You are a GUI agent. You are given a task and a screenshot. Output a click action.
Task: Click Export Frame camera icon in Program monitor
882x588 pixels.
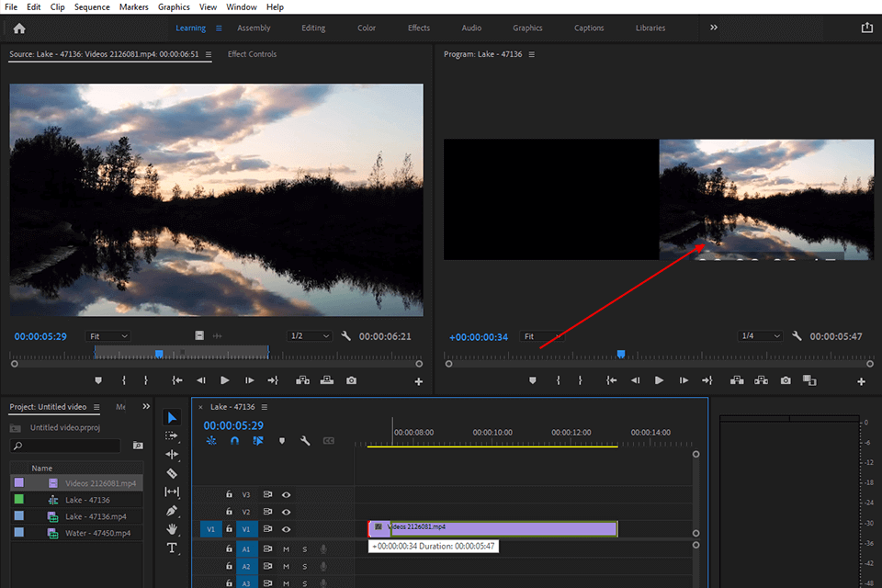click(786, 380)
